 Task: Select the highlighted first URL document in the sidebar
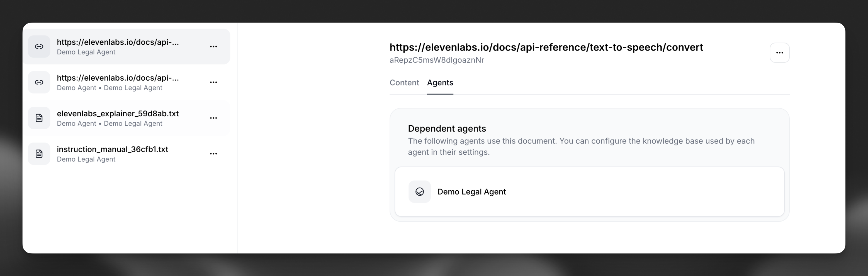click(x=118, y=47)
